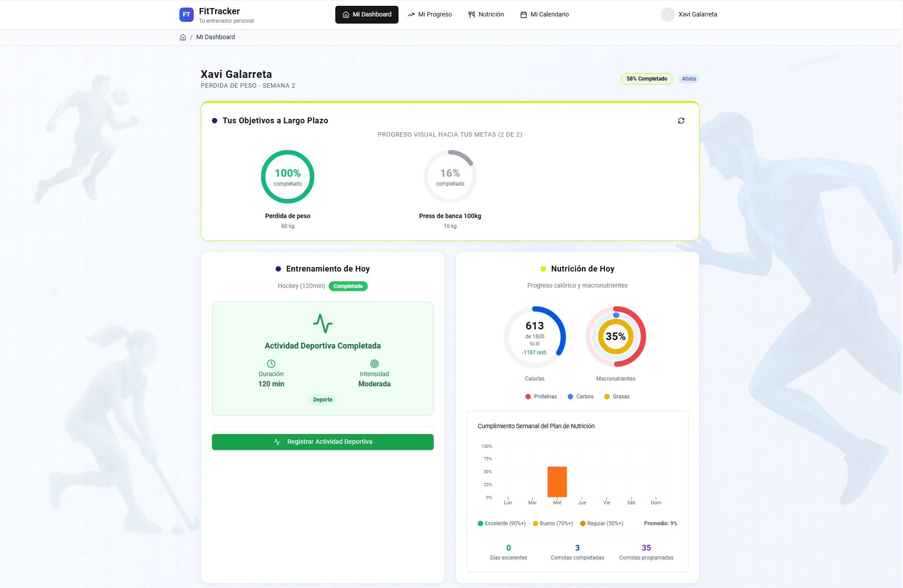Open the Mi Progreso tab
The image size is (903, 588).
(x=430, y=15)
